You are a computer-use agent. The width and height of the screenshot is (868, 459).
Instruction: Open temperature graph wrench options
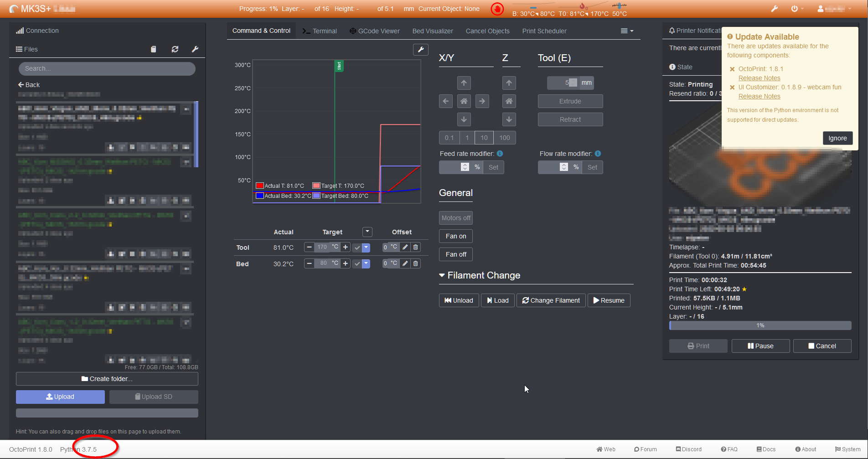[421, 50]
